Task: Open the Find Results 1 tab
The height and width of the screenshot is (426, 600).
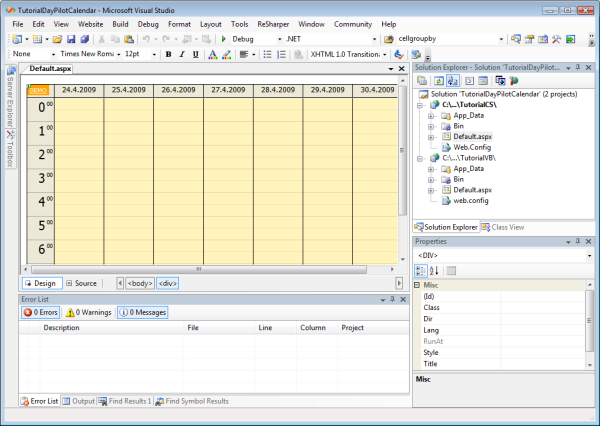Action: point(125,401)
